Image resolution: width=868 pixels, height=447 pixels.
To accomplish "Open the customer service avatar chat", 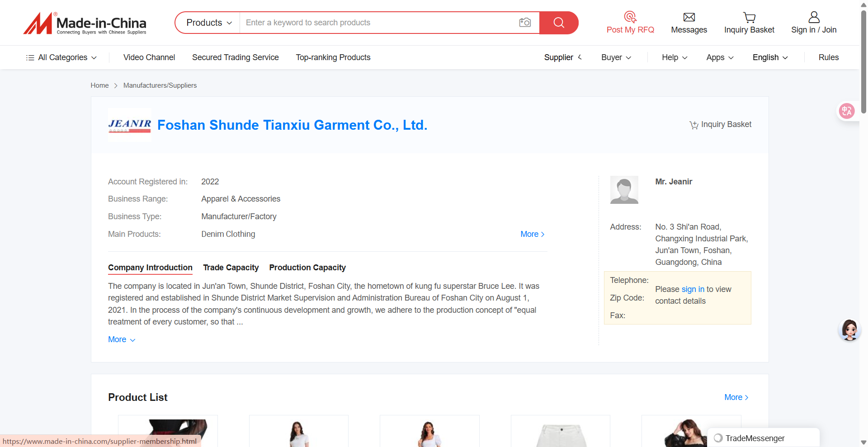I will pos(849,330).
